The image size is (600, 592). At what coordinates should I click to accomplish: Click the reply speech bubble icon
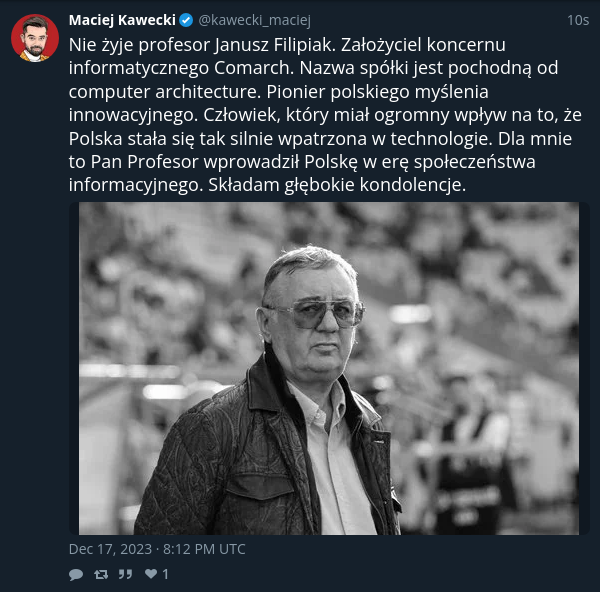click(x=76, y=574)
